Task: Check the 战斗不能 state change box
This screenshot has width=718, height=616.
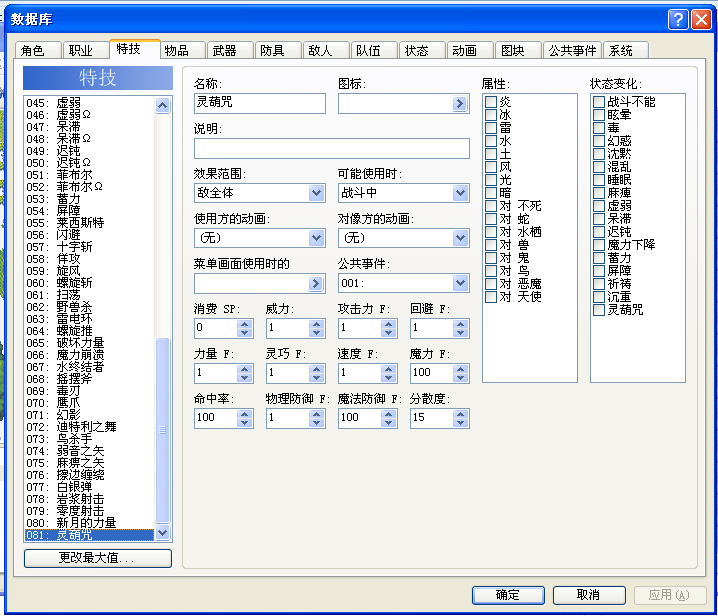Action: tap(599, 102)
